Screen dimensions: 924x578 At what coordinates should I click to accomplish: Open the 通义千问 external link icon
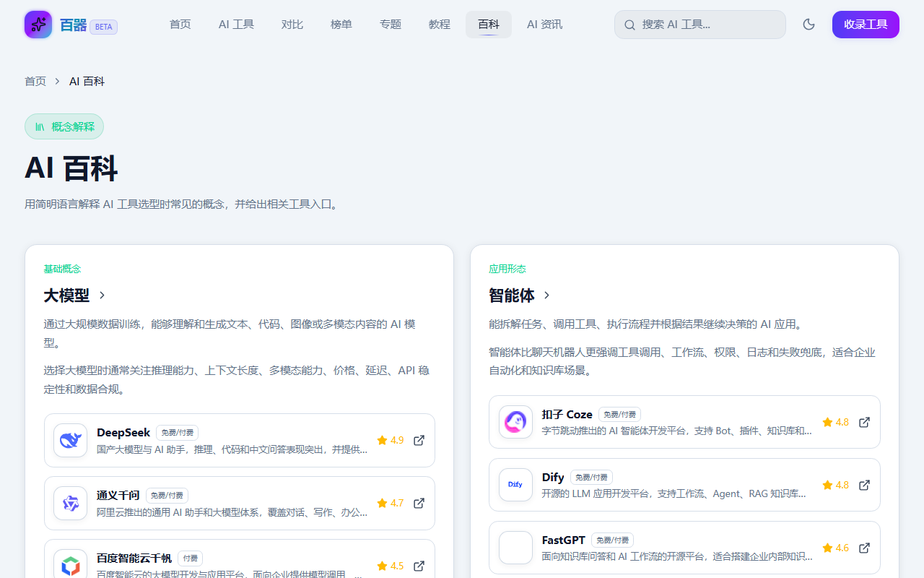(x=419, y=503)
